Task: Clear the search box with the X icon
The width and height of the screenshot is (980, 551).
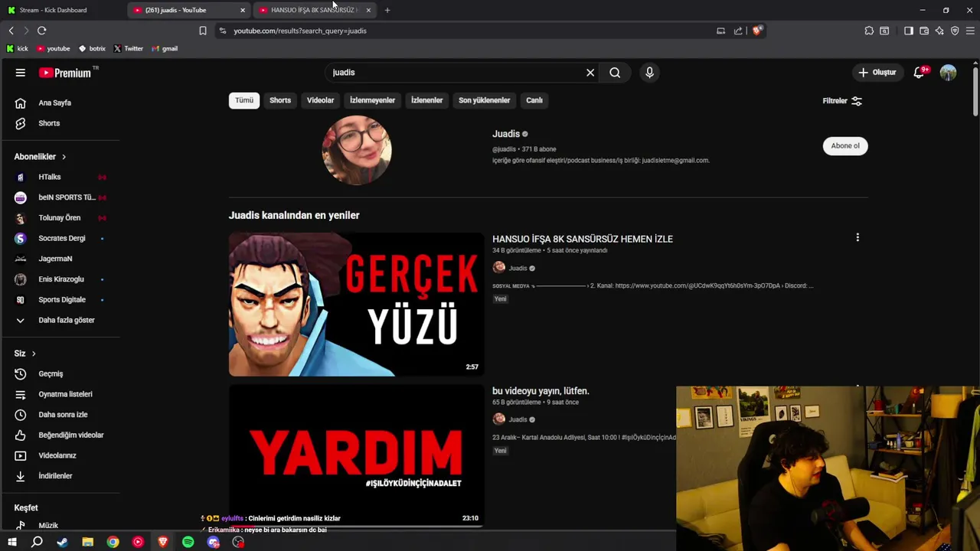Action: [590, 73]
